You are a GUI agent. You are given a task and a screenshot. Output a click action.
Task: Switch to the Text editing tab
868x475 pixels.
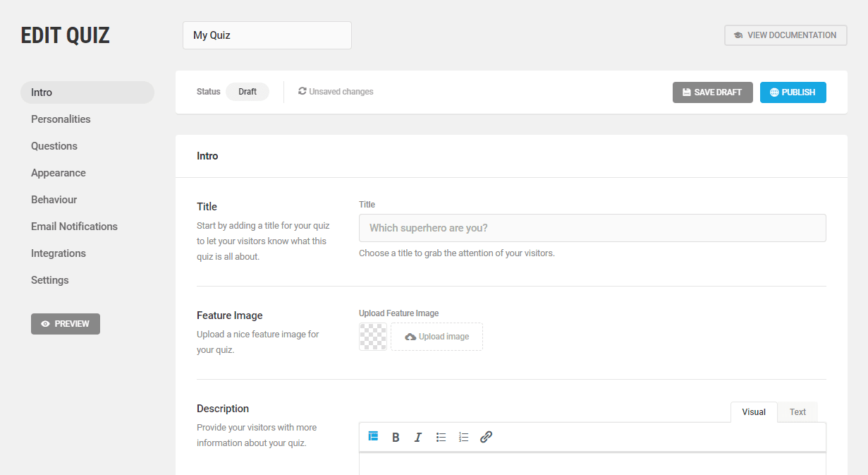point(797,411)
